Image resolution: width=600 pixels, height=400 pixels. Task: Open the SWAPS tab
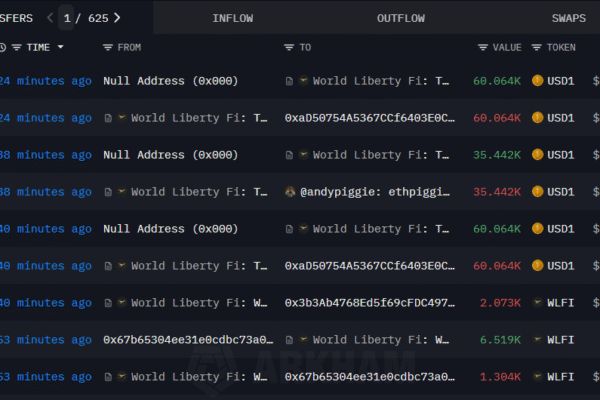pyautogui.click(x=568, y=18)
